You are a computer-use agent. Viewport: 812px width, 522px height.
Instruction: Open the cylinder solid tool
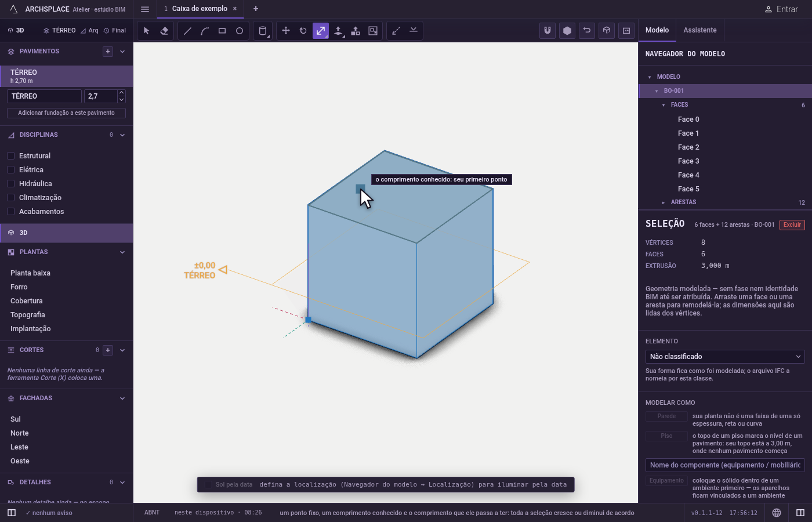[x=263, y=31]
